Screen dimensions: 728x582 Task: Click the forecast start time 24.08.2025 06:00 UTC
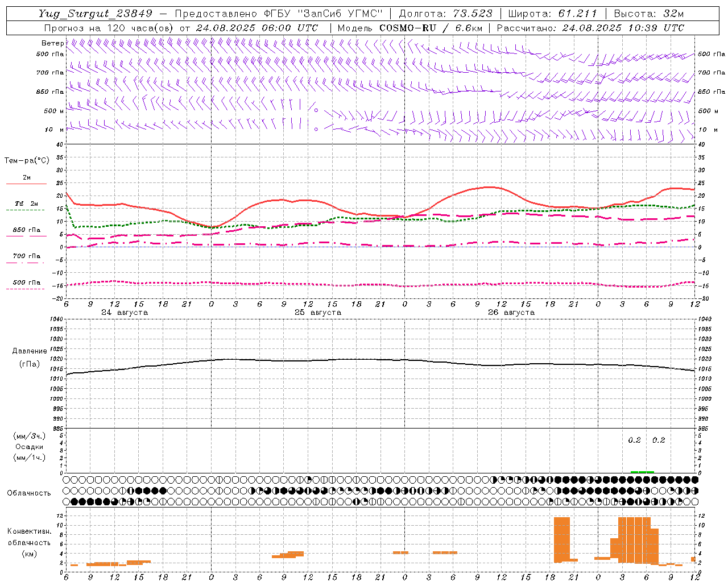pyautogui.click(x=257, y=28)
